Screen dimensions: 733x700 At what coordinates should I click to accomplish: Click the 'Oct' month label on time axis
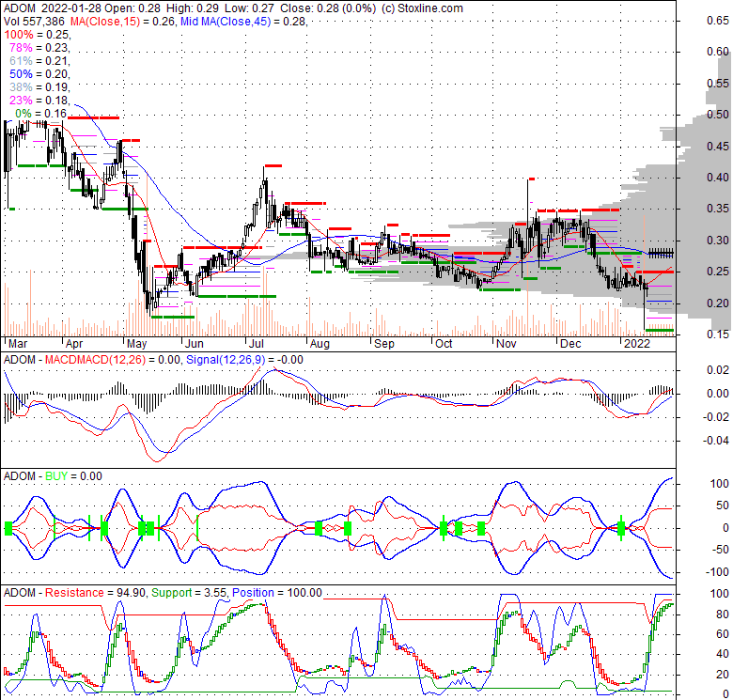click(x=444, y=344)
